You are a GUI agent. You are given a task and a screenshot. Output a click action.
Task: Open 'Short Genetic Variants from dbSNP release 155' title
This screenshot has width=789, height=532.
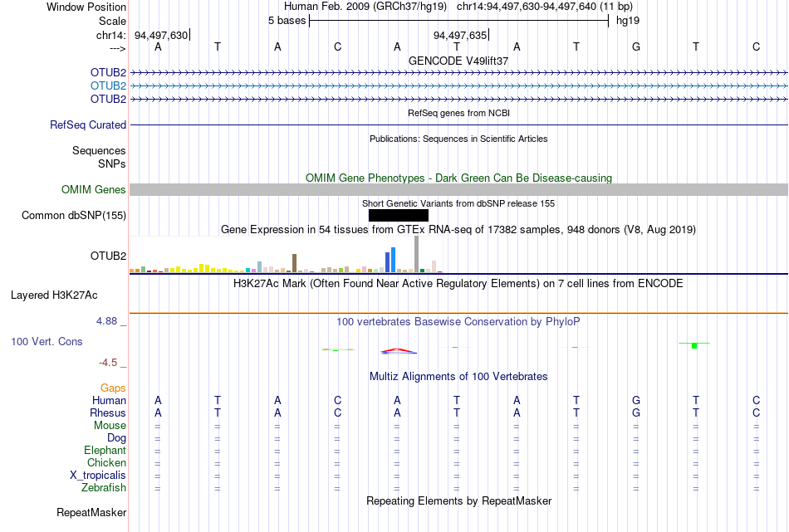coord(458,203)
